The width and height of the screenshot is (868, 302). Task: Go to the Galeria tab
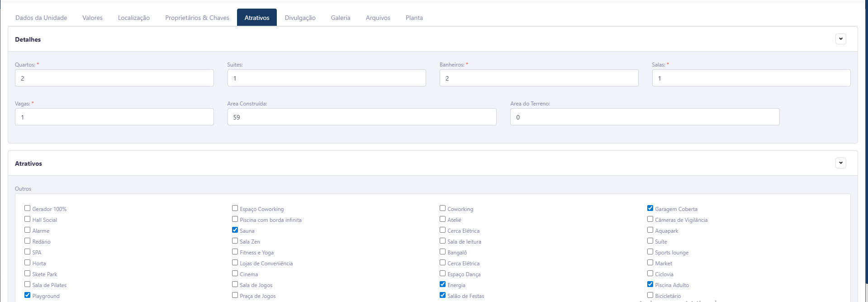(340, 18)
